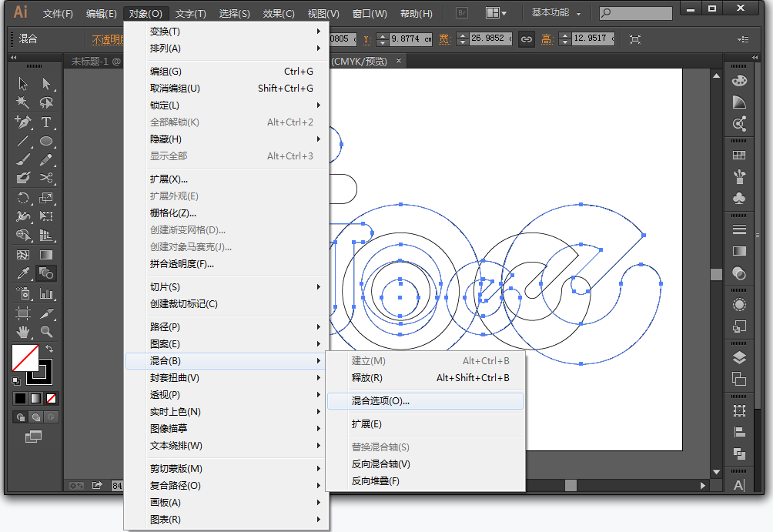Image resolution: width=773 pixels, height=532 pixels.
Task: Open the arrange documents dropdown
Action: (x=496, y=13)
